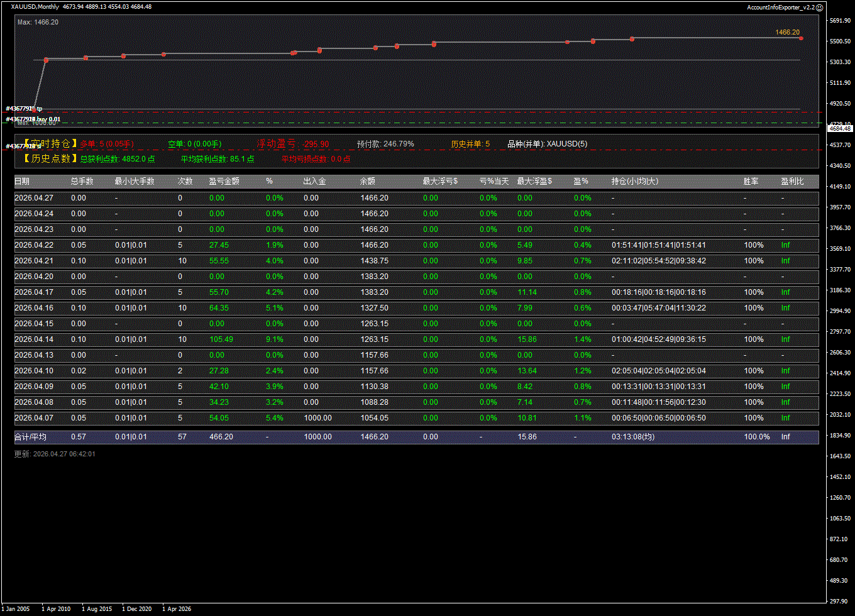Viewport: 855px width, 616px height.
Task: Select the green buy 0.01 order line label
Action: 35,119
